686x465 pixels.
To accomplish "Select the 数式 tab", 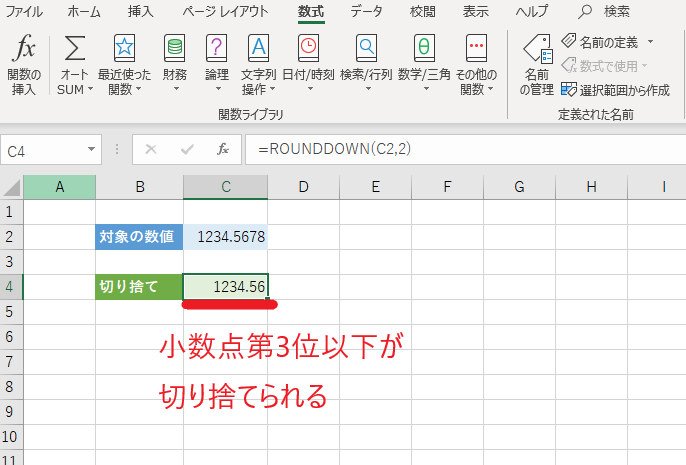I will click(x=311, y=12).
